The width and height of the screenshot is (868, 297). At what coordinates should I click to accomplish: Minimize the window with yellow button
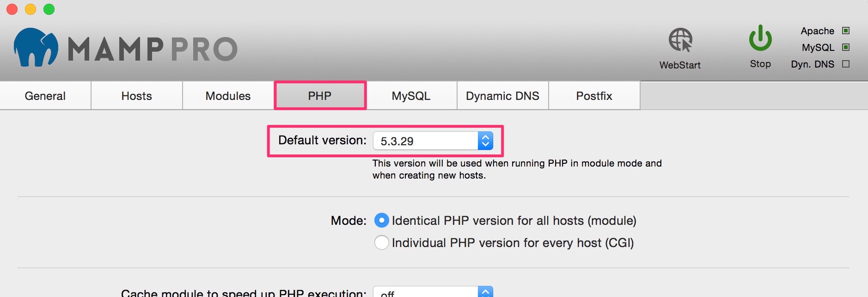(x=31, y=9)
